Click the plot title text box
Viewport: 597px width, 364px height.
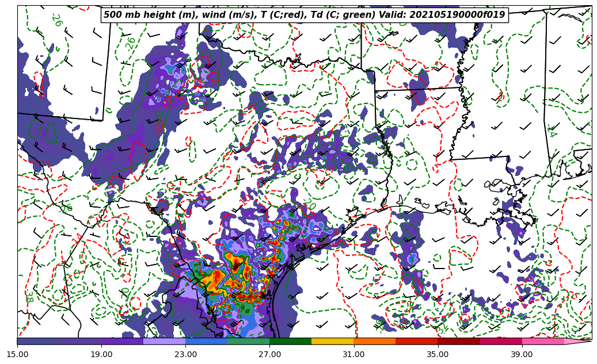[304, 15]
